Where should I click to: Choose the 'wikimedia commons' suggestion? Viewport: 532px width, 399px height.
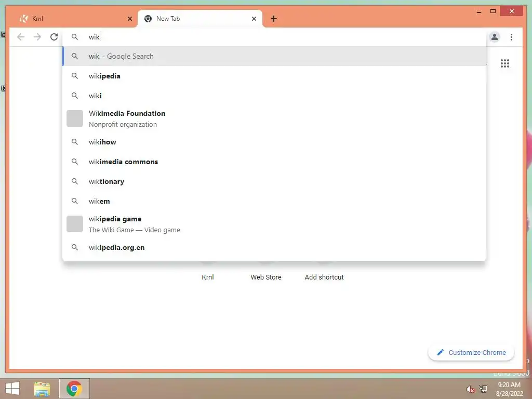(x=274, y=162)
